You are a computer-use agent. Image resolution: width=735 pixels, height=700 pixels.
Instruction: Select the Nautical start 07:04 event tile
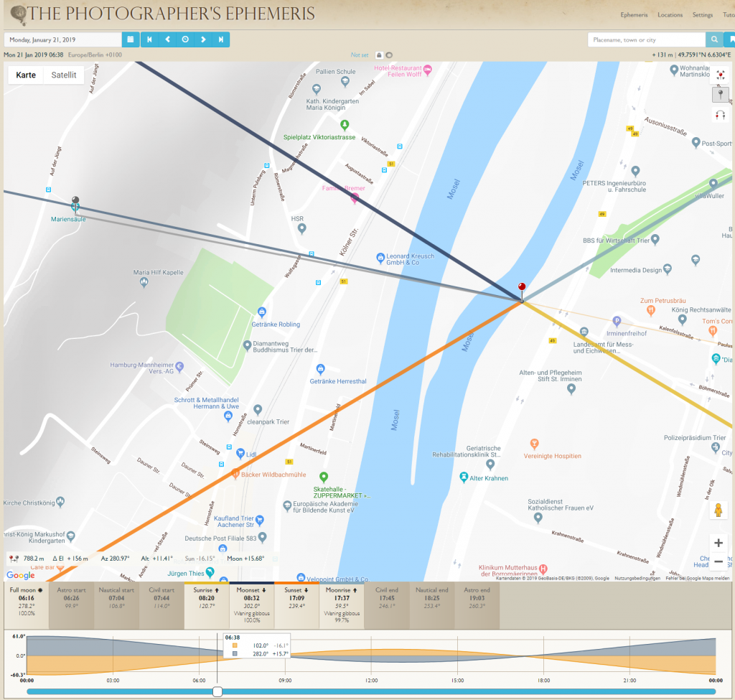116,605
